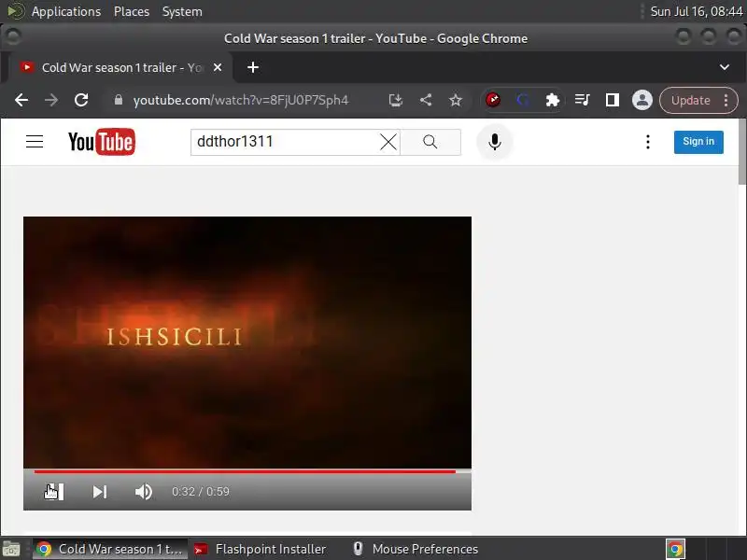747x560 pixels.
Task: Open the Extensions puzzle piece menu
Action: [553, 100]
